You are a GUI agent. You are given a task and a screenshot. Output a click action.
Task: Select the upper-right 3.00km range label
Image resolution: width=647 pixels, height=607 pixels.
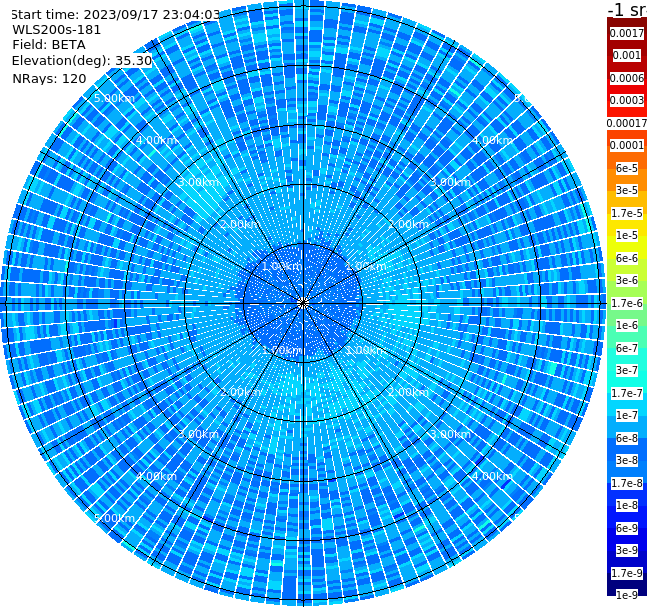point(450,182)
